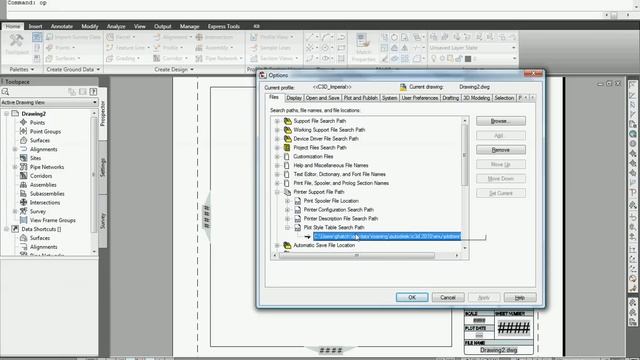Screen dimensions: 640x360
Task: Expand Support File Search Path node
Action: point(277,121)
